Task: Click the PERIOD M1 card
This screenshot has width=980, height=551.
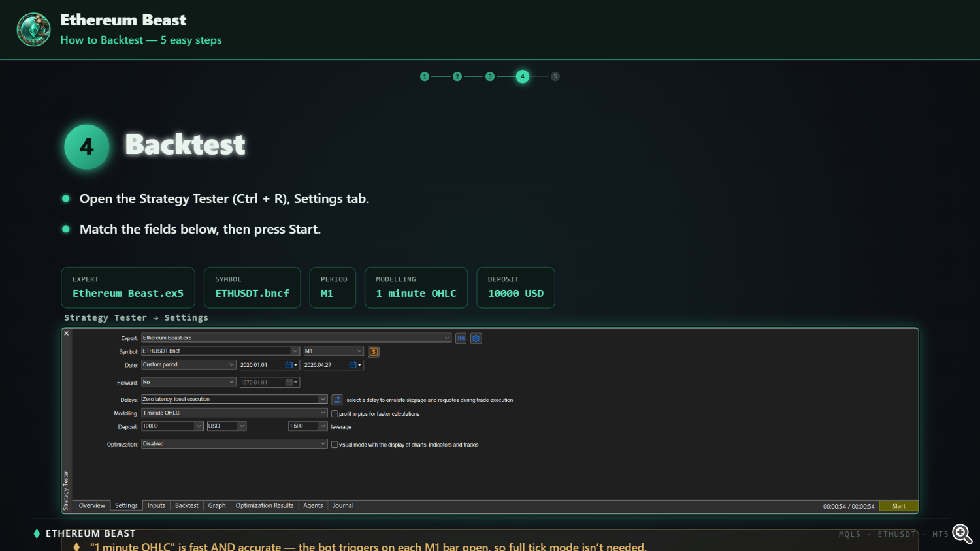Action: point(333,287)
